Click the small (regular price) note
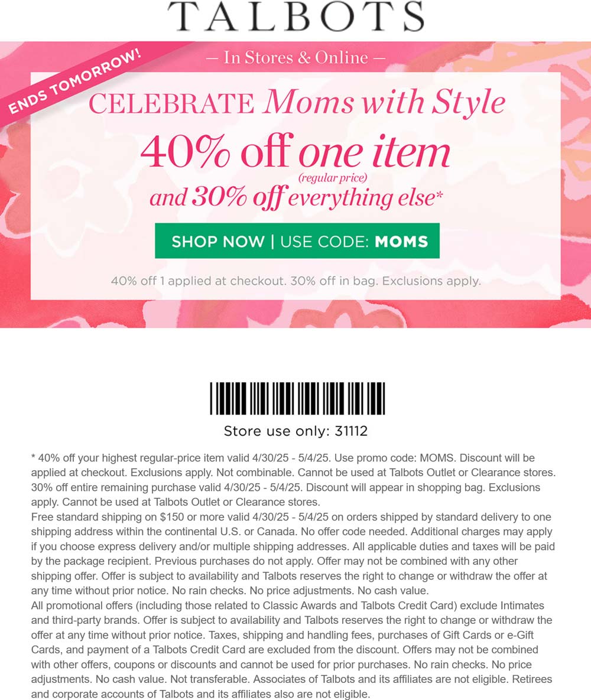 point(333,178)
